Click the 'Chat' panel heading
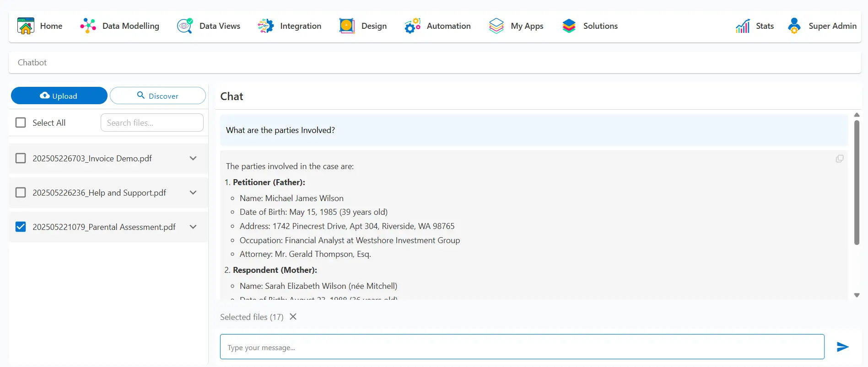The width and height of the screenshot is (868, 367). pos(232,96)
